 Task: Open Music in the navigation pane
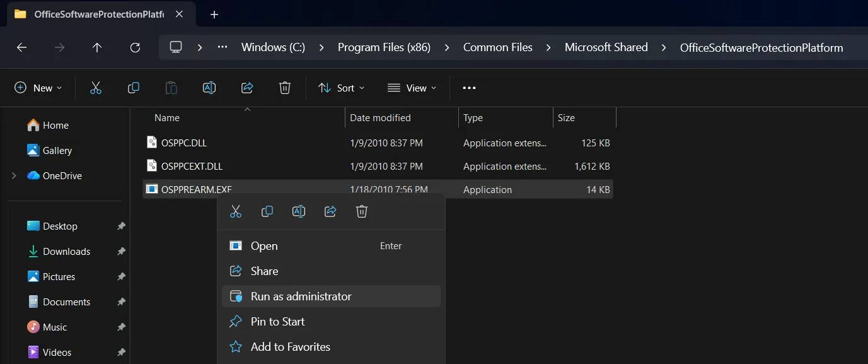click(x=47, y=327)
